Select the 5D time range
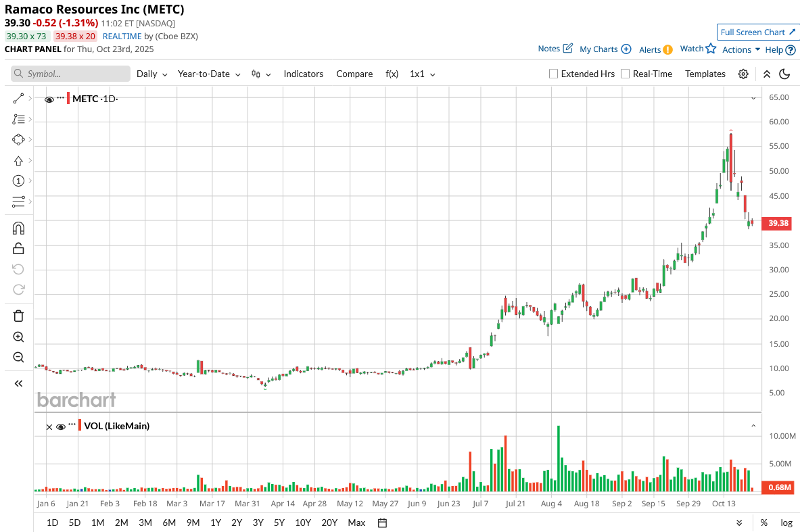Viewport: 800px width, 532px height. pos(74,523)
